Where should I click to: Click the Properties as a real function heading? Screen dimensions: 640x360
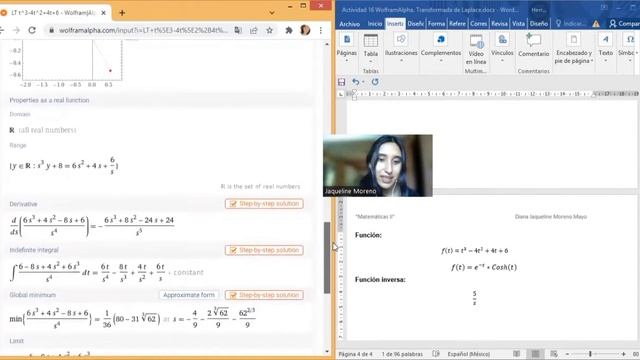coord(49,100)
